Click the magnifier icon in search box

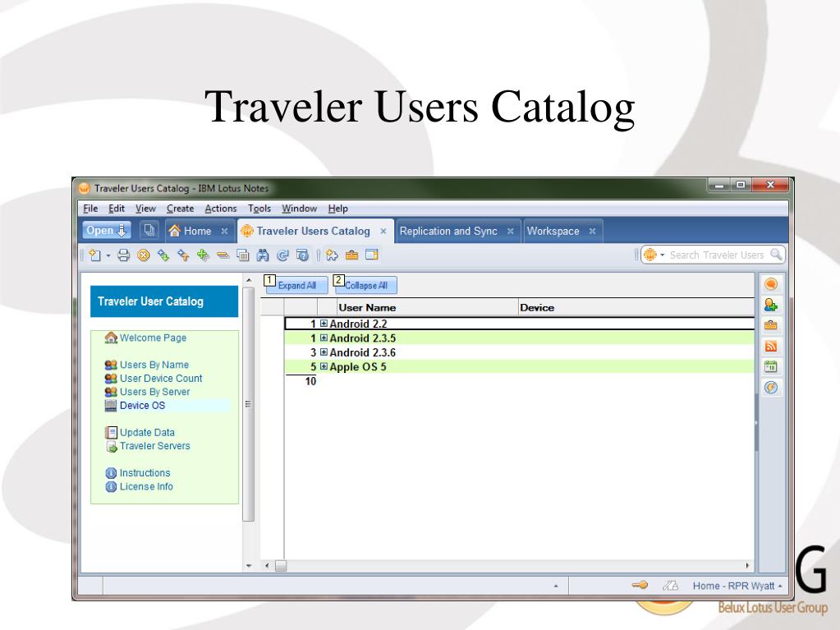(776, 255)
